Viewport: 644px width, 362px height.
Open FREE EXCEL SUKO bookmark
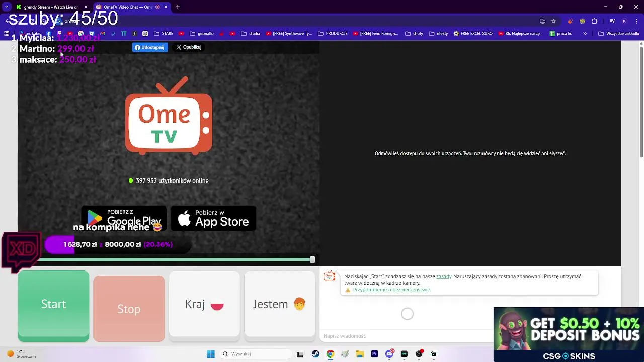473,34
